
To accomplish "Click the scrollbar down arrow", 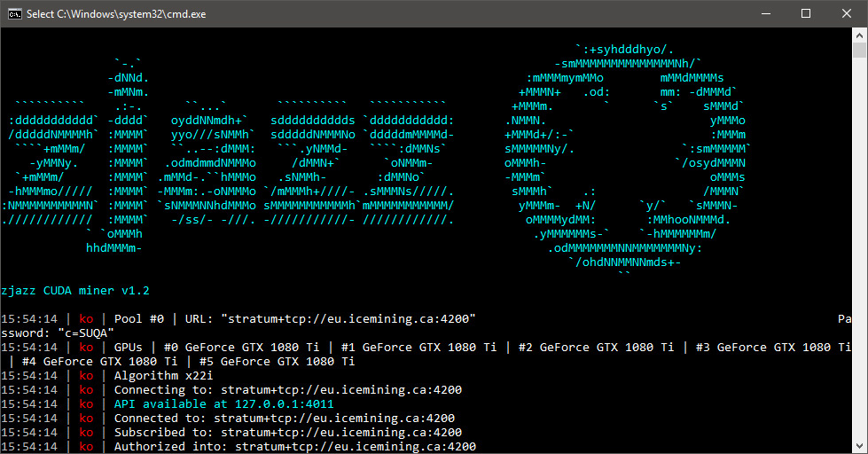I will coord(860,446).
